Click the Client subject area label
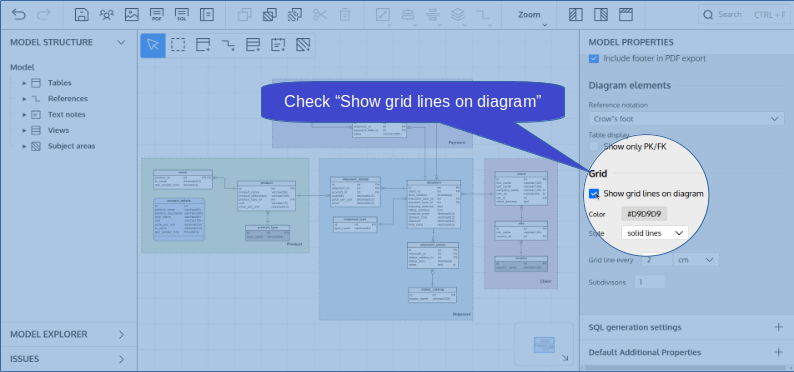 [x=545, y=281]
